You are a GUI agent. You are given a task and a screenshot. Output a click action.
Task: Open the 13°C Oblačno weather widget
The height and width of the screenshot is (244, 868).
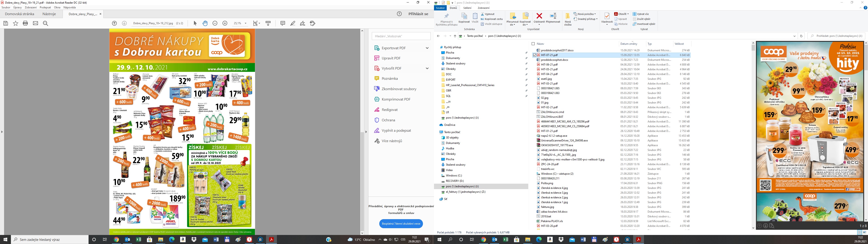(x=362, y=240)
